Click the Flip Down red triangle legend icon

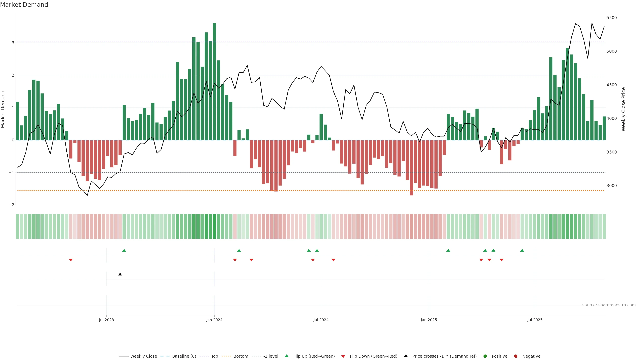coord(343,356)
